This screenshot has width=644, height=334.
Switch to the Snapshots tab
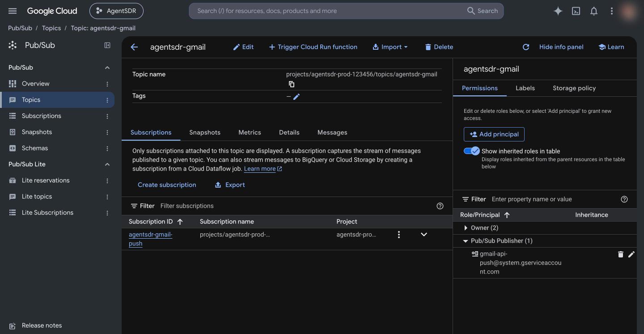pyautogui.click(x=205, y=133)
